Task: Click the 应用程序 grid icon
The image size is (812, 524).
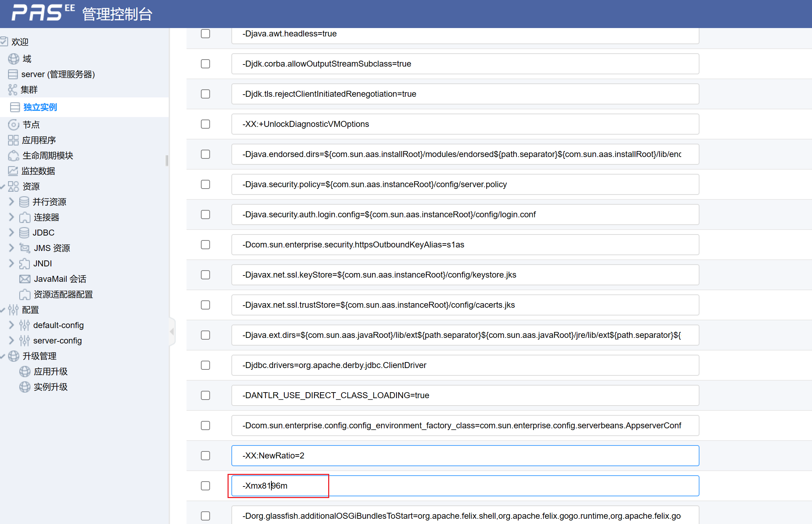Action: (13, 140)
